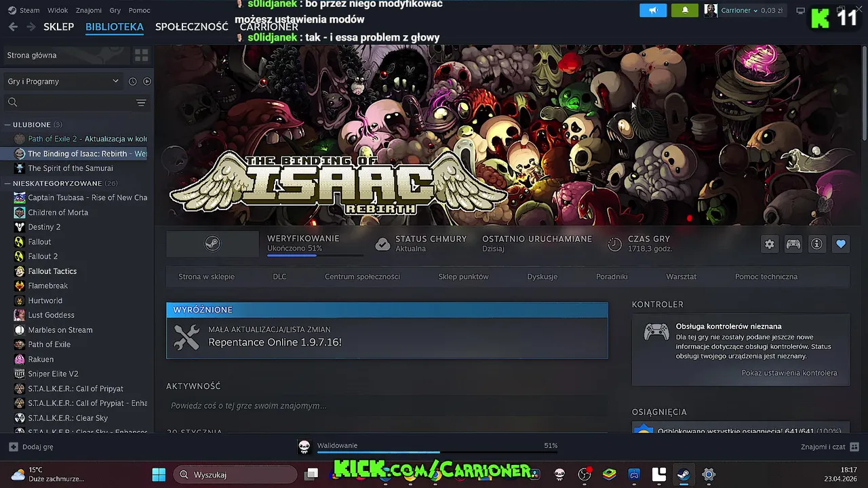Select Fallout Tactics in the list
The height and width of the screenshot is (488, 868).
pyautogui.click(x=52, y=271)
